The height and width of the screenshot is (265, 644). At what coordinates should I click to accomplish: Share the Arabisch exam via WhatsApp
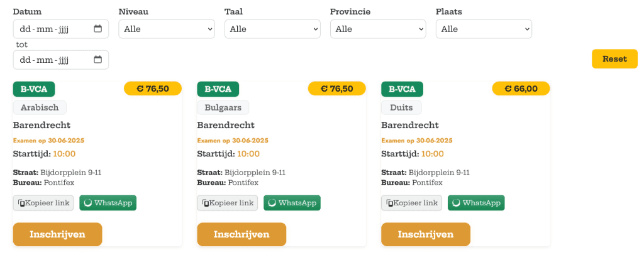(x=108, y=203)
